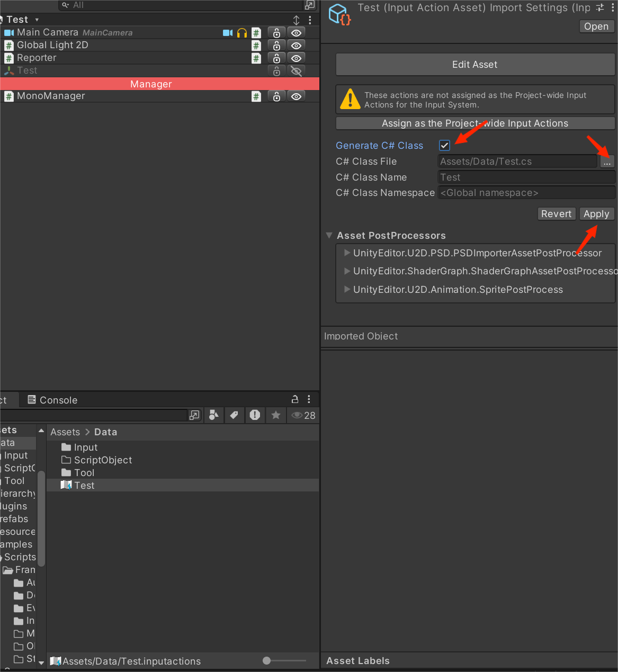Image resolution: width=618 pixels, height=672 pixels.
Task: Click the search by label tag icon
Action: coord(234,415)
